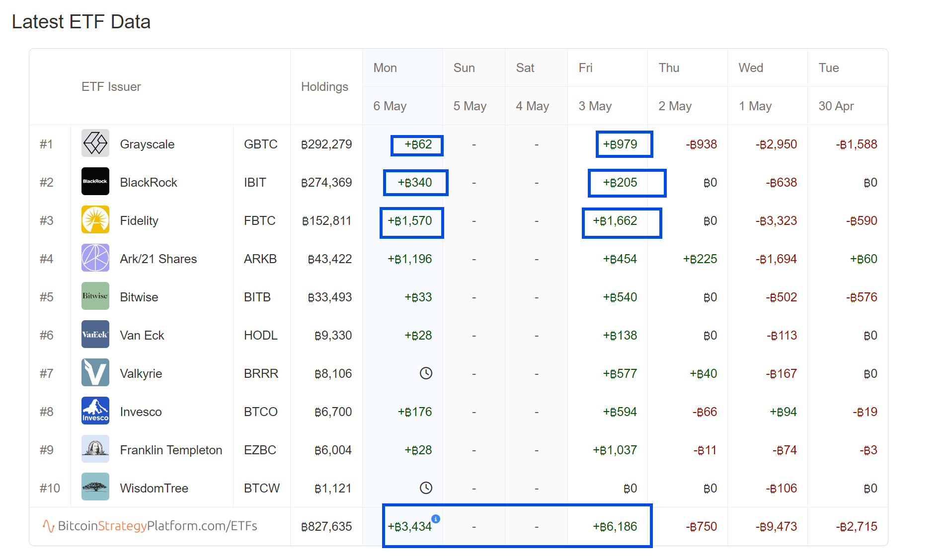Click the Franklin Templeton issuer name
949x560 pixels.
click(x=171, y=450)
